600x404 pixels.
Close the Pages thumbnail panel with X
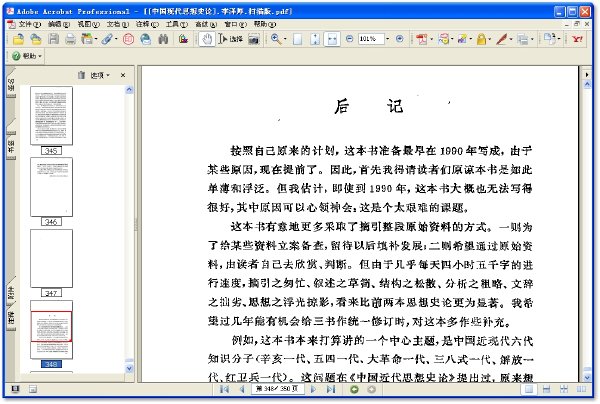[123, 75]
